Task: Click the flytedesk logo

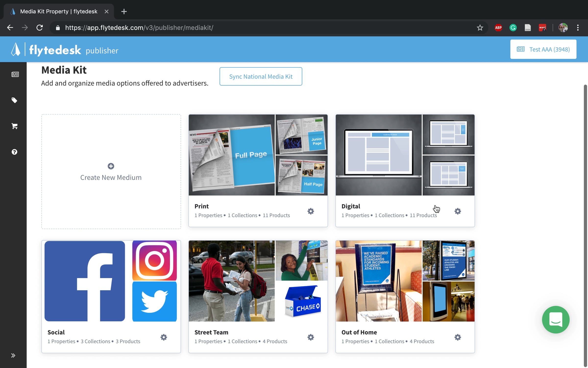Action: 47,50
